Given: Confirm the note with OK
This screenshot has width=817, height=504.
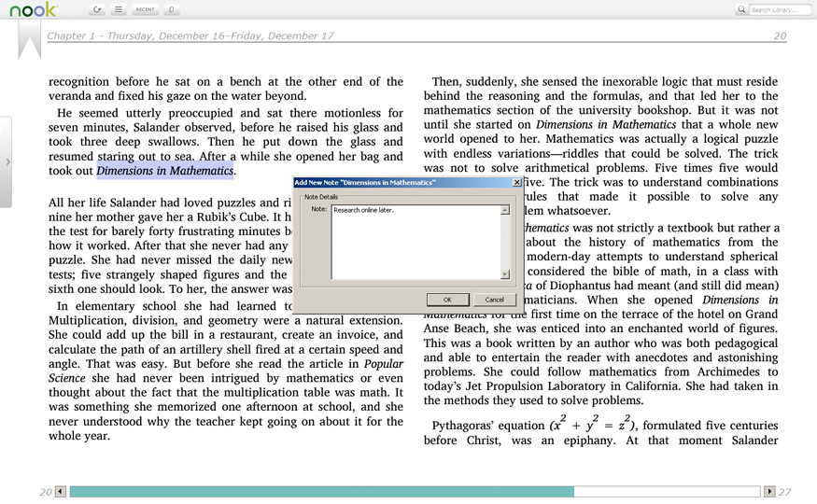Looking at the screenshot, I should pos(447,300).
